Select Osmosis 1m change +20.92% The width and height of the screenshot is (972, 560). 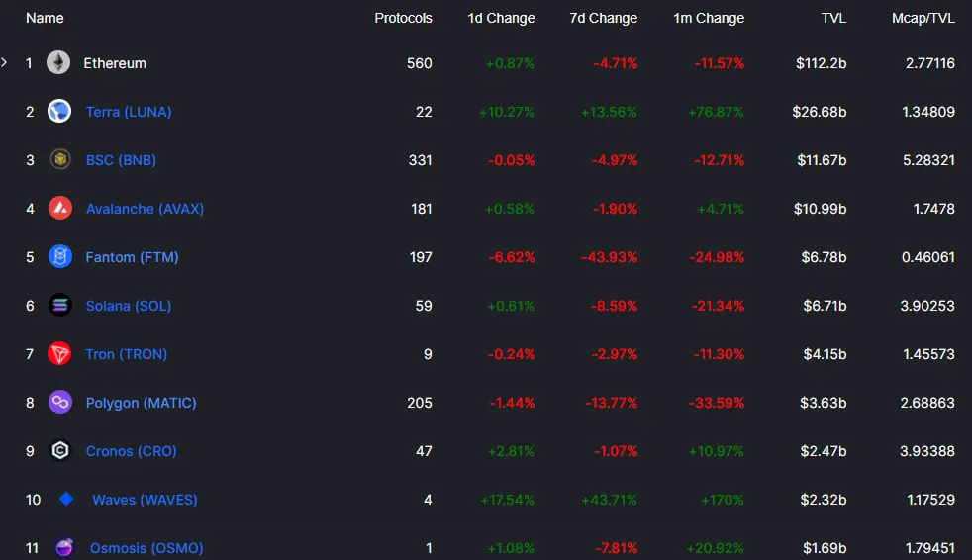point(715,548)
